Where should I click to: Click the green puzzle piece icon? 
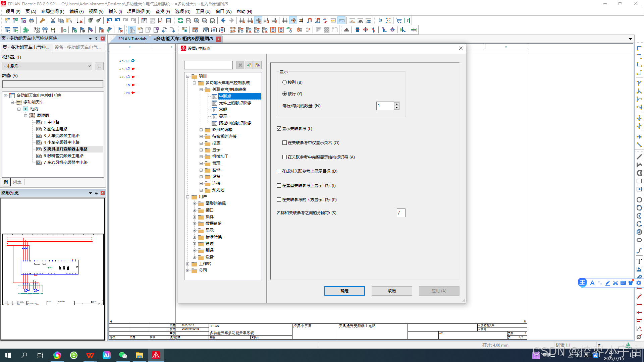(26, 30)
